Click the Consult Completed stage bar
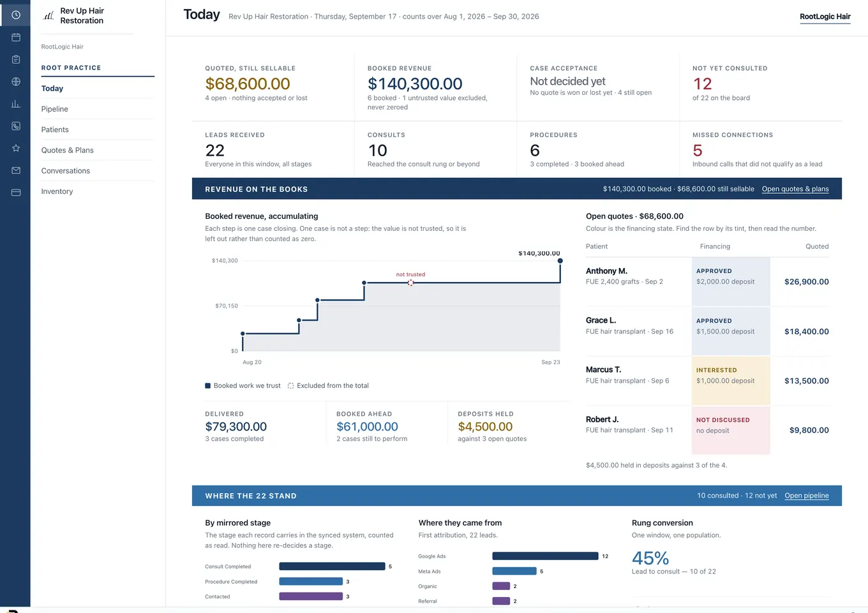 (332, 566)
